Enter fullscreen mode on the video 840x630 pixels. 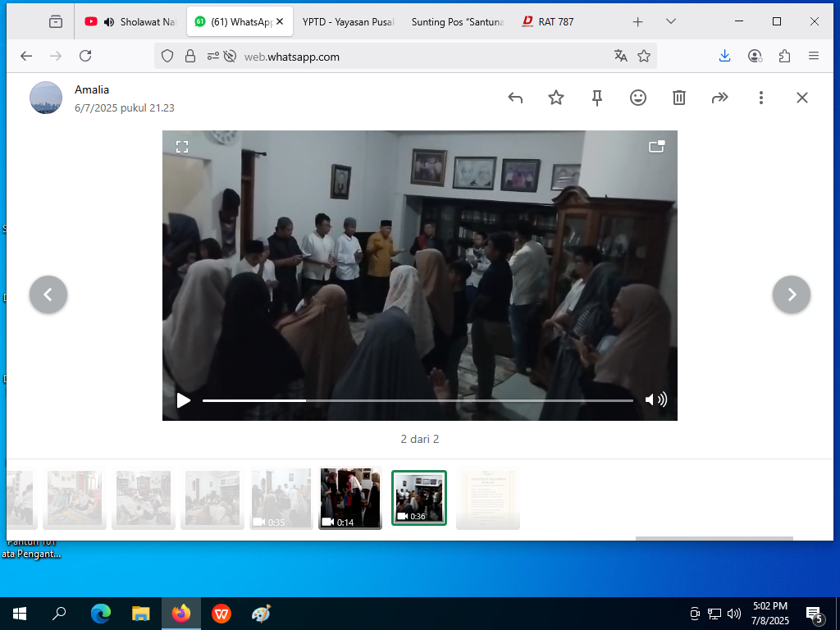(x=182, y=147)
